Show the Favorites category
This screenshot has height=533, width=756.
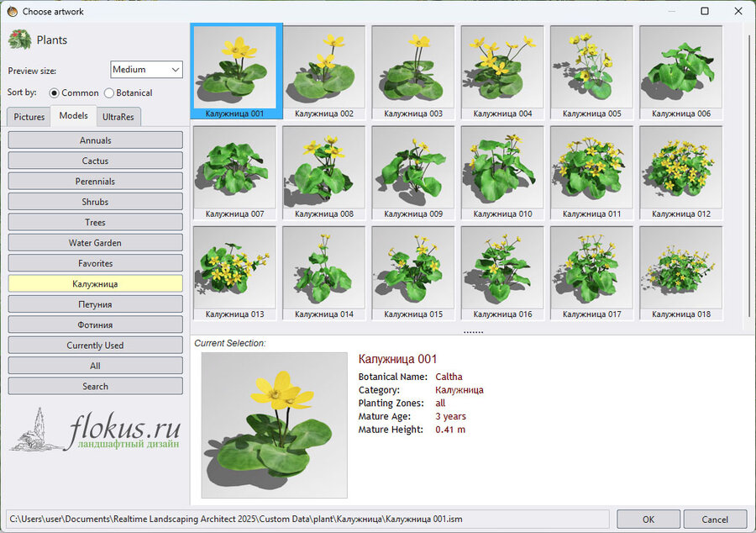[x=96, y=263]
